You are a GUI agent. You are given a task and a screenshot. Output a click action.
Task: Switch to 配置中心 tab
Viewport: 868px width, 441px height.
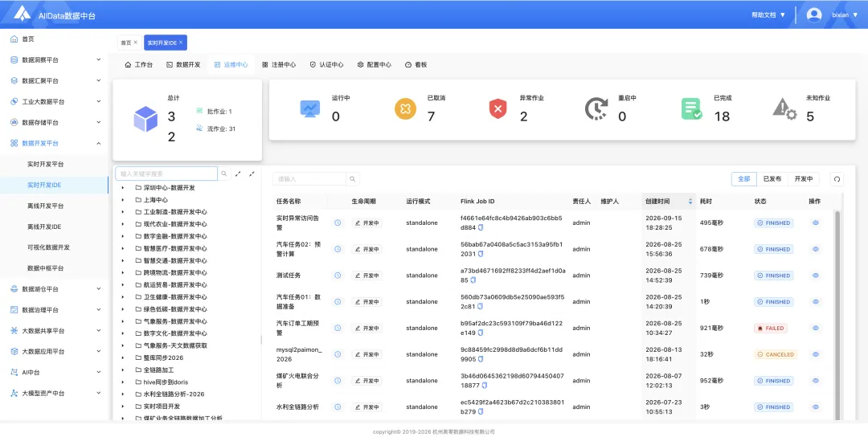[x=375, y=65]
